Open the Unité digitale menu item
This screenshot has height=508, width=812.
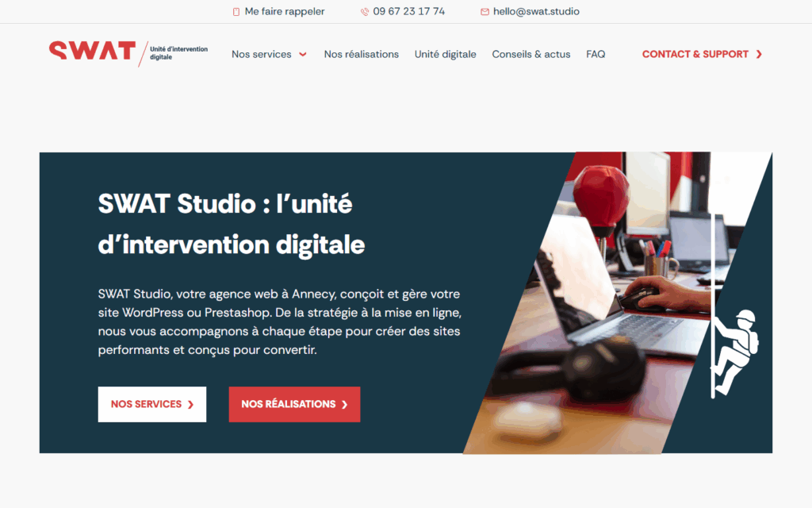pyautogui.click(x=446, y=55)
